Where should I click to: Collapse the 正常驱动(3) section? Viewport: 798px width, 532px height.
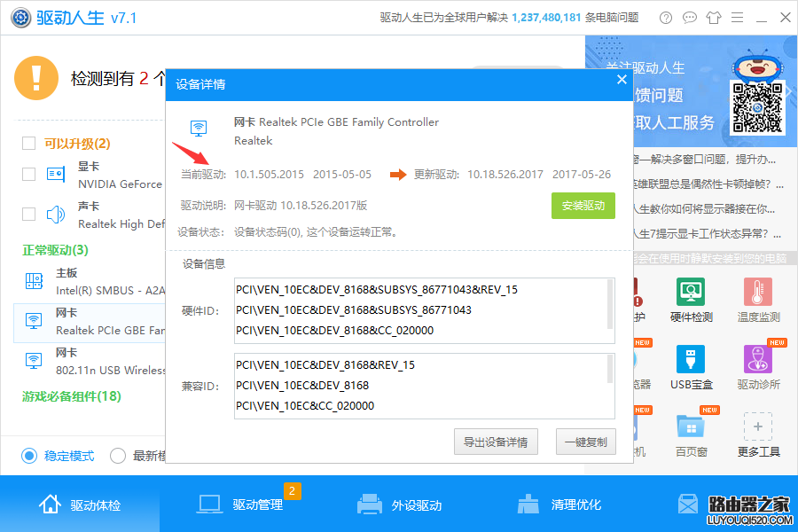click(56, 250)
